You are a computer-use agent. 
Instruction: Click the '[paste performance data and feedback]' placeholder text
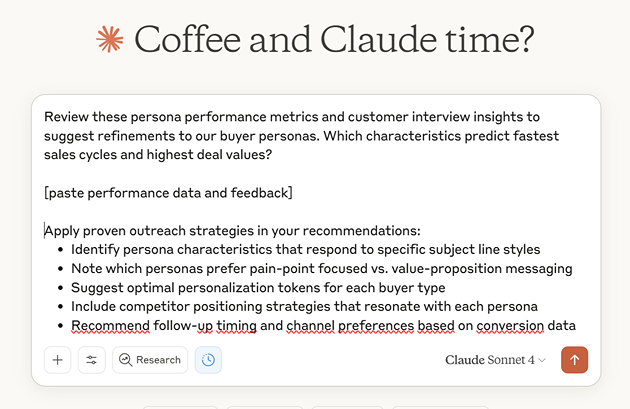tap(168, 192)
